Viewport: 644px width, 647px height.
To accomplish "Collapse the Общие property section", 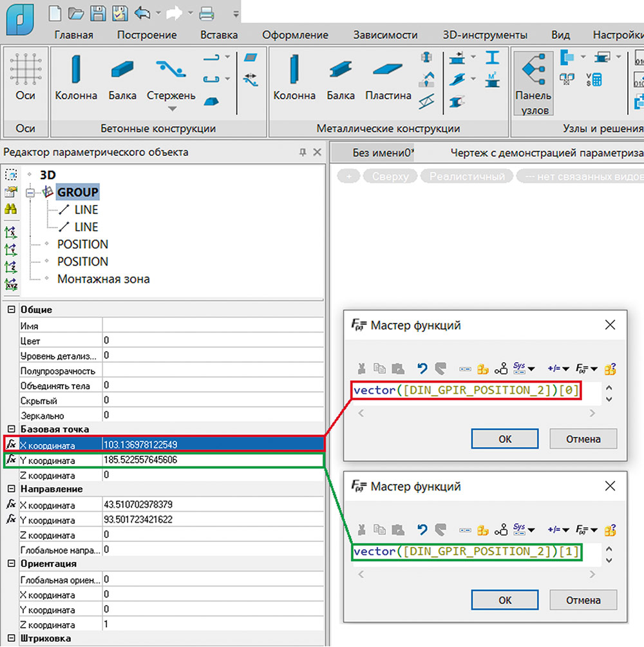I will click(x=11, y=309).
